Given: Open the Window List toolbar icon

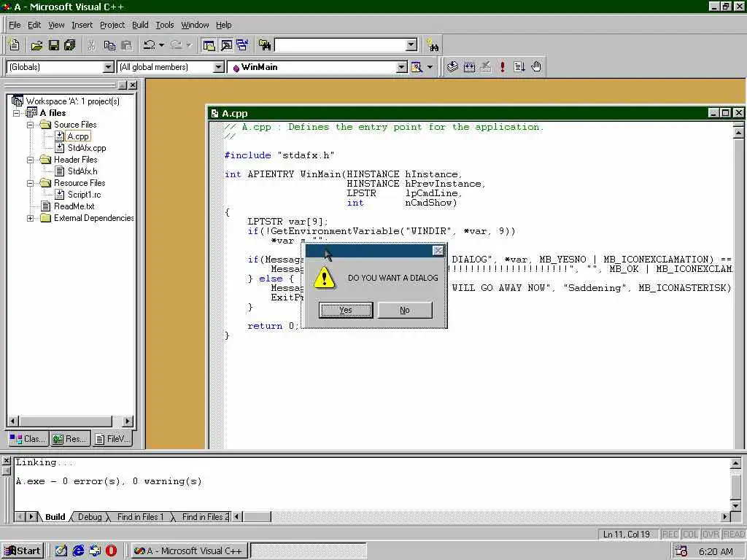Looking at the screenshot, I should pyautogui.click(x=242, y=45).
